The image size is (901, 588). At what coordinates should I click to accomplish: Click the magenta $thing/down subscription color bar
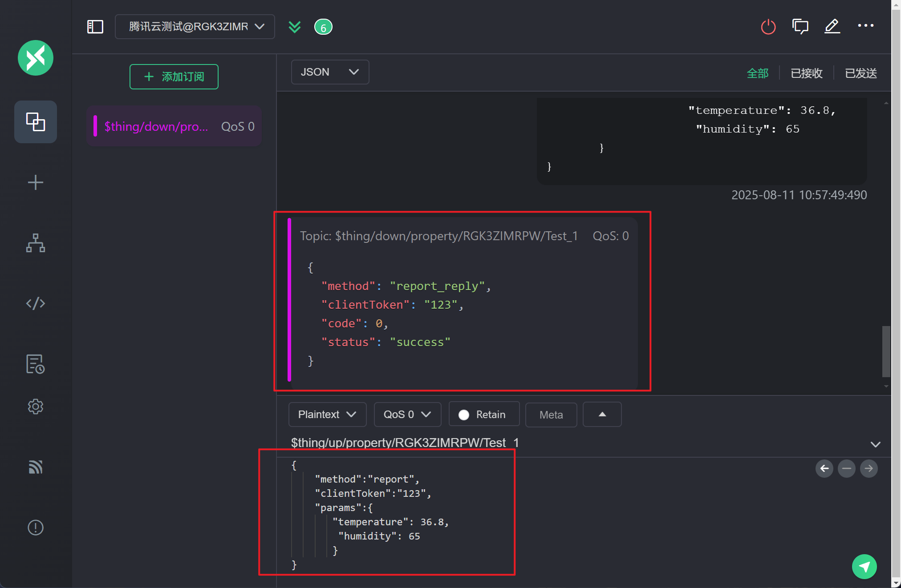[95, 126]
